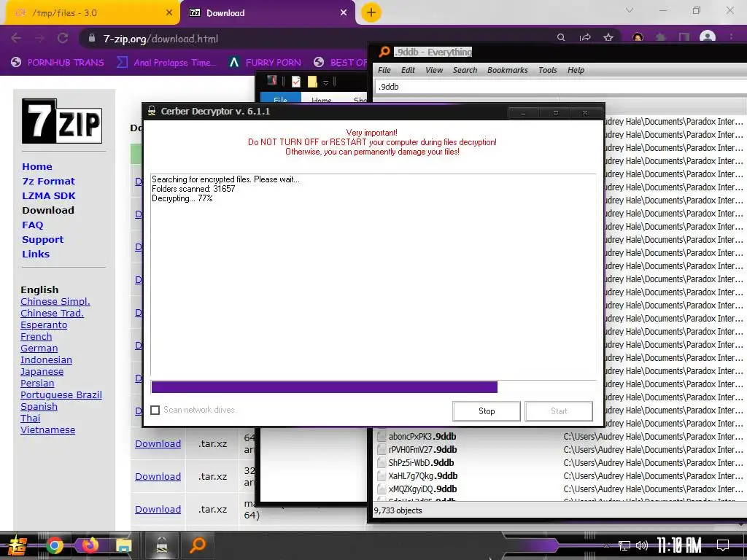The height and width of the screenshot is (560, 747).
Task: Show hidden system tray icons
Action: pos(606,545)
